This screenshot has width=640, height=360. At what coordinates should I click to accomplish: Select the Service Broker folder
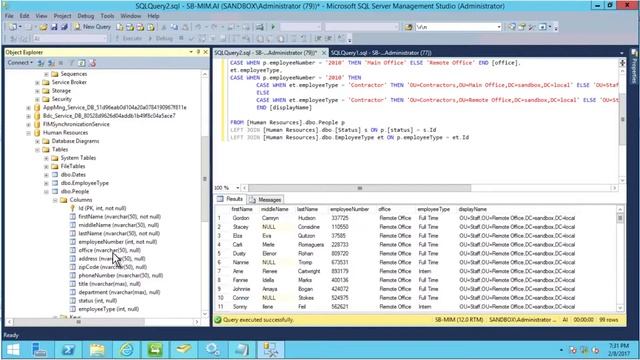pos(69,82)
